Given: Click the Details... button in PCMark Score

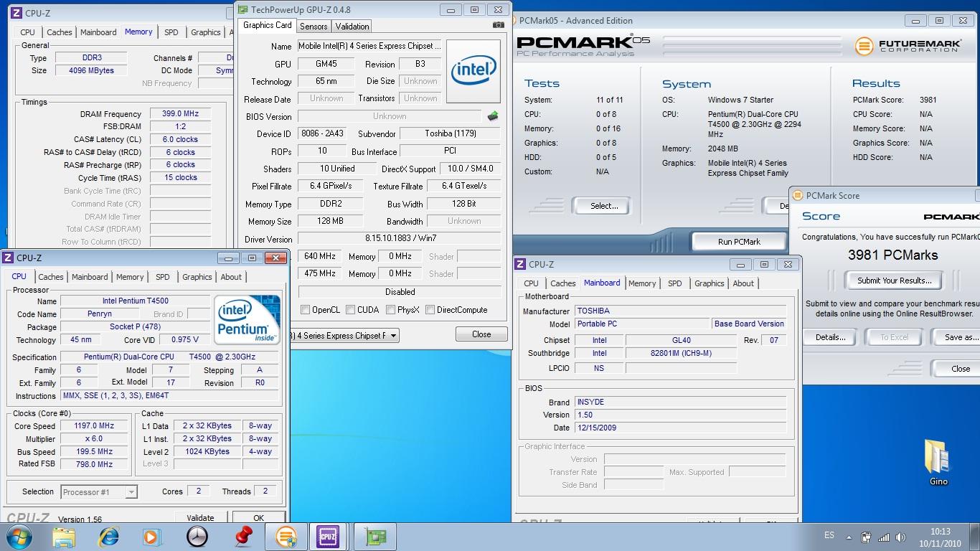Looking at the screenshot, I should [x=830, y=337].
